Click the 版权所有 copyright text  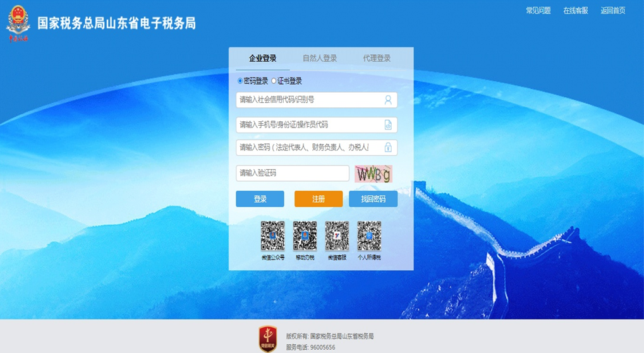point(330,336)
